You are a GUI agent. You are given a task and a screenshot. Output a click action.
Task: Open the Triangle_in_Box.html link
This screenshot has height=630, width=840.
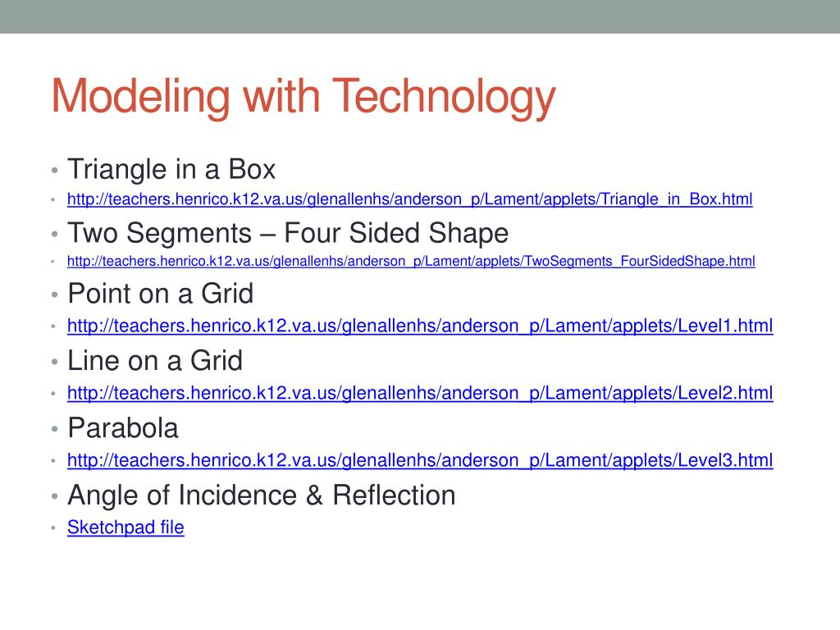click(410, 199)
